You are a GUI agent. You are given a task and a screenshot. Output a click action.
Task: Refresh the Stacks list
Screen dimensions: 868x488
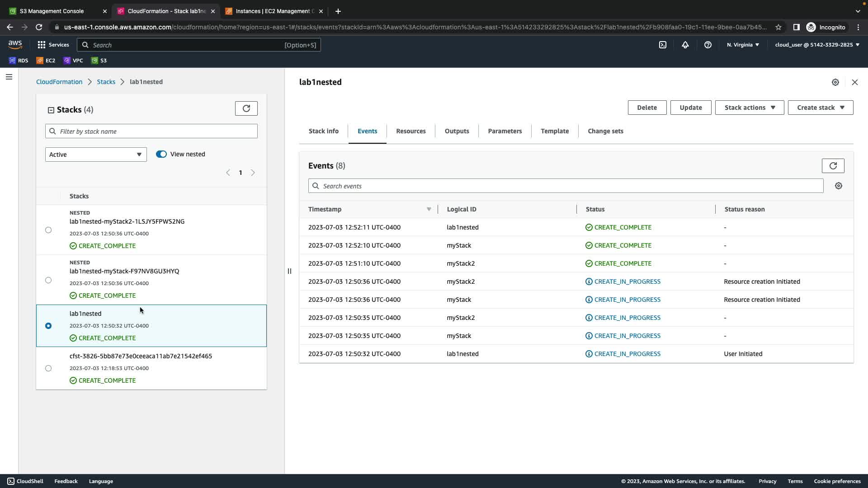(x=246, y=108)
